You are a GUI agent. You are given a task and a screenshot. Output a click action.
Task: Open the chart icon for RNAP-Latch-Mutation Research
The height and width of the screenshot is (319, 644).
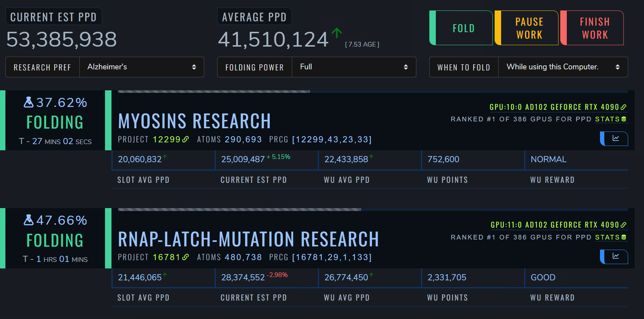click(x=615, y=257)
